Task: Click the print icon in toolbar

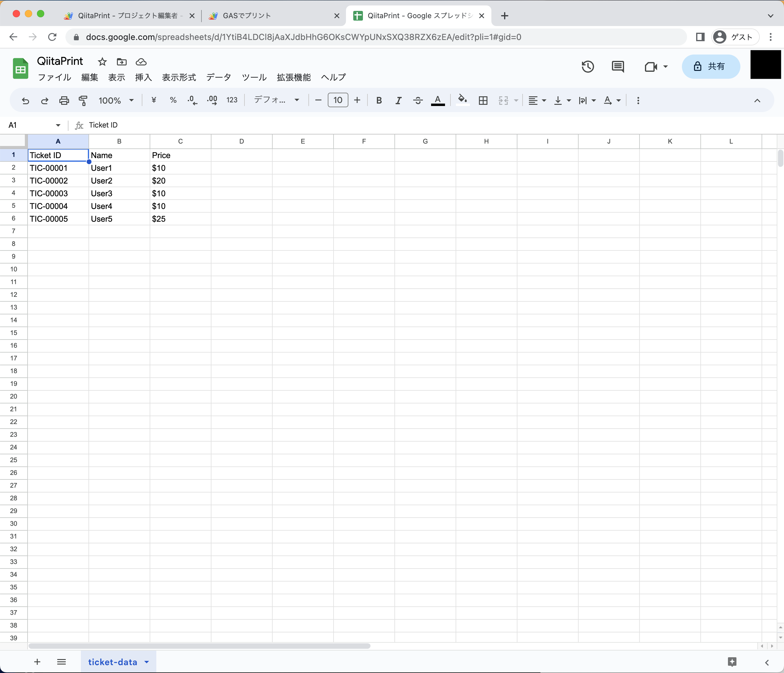Action: pyautogui.click(x=64, y=100)
